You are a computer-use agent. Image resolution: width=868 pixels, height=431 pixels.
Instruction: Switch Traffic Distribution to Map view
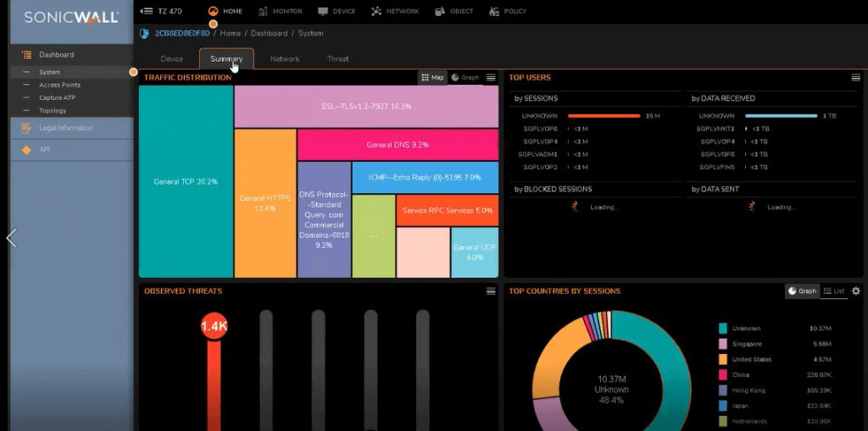tap(432, 77)
